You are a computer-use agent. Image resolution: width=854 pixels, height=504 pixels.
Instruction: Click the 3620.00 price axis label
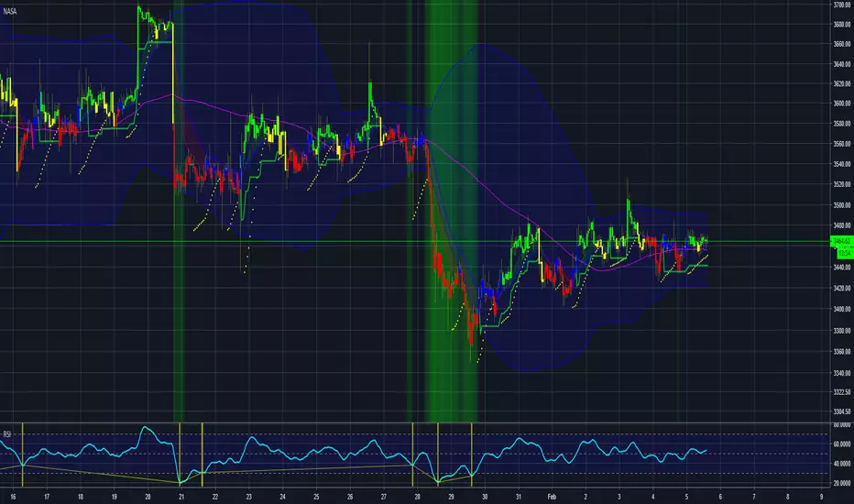[842, 84]
